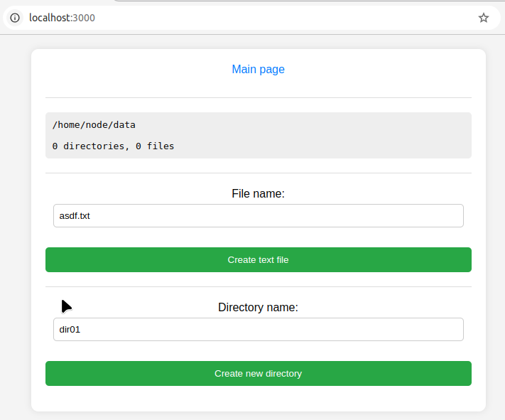Focus the File name input field
This screenshot has height=420, width=505.
258,216
